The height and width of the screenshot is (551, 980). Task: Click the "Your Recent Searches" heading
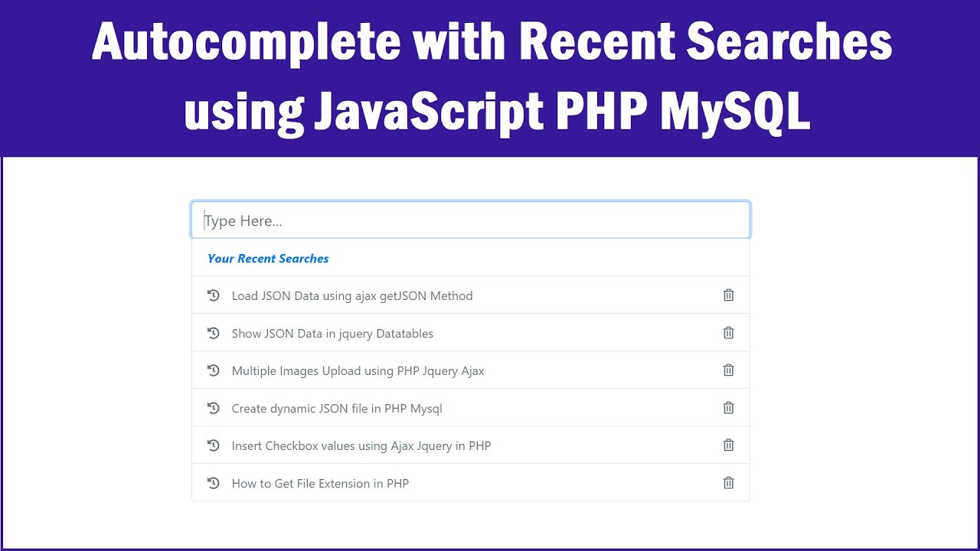point(268,259)
